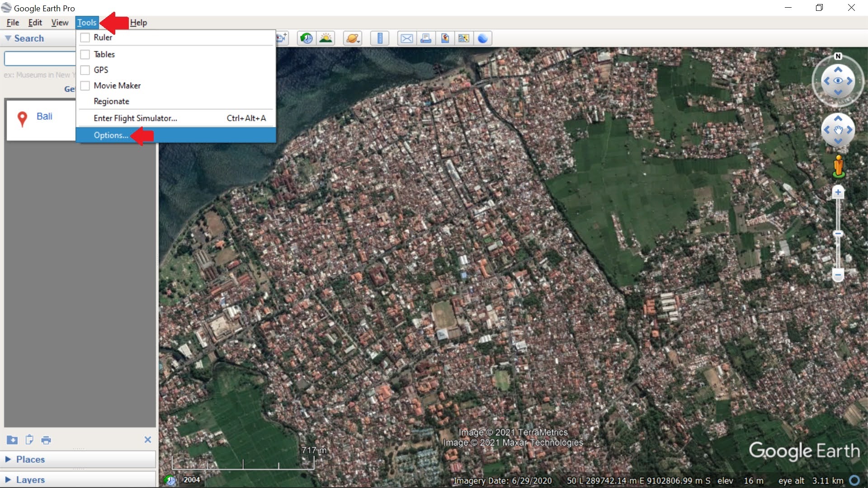The height and width of the screenshot is (488, 868).
Task: Select Enter Flight Simulator menu entry
Action: pyautogui.click(x=135, y=118)
